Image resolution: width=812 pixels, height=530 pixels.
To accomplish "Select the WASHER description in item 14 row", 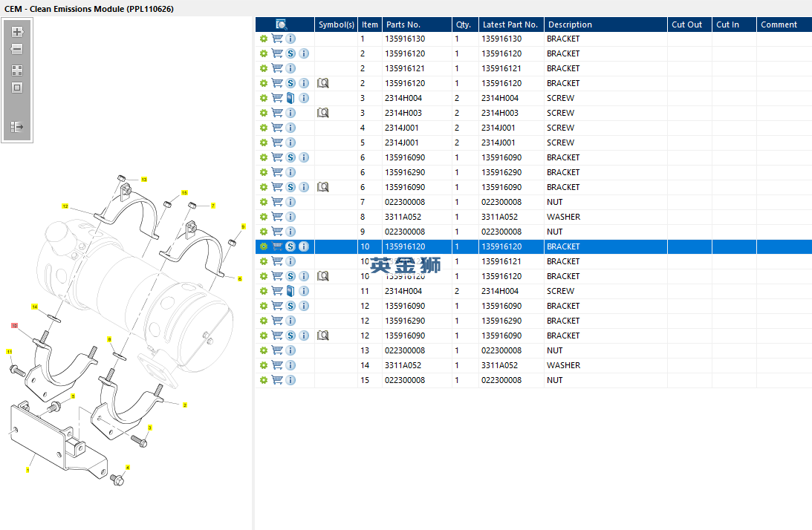I will coord(563,365).
